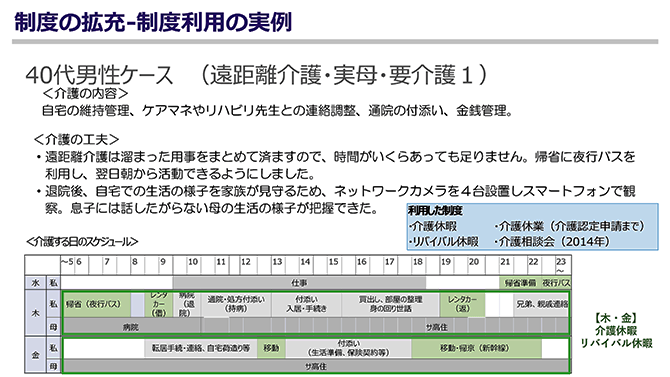Click the 病院(退院) block
This screenshot has height=377, width=670.
pyautogui.click(x=187, y=304)
